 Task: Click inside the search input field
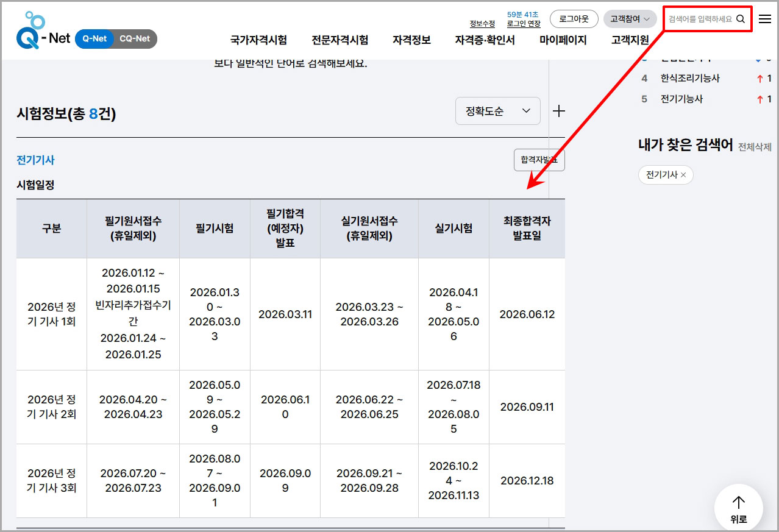pyautogui.click(x=701, y=19)
